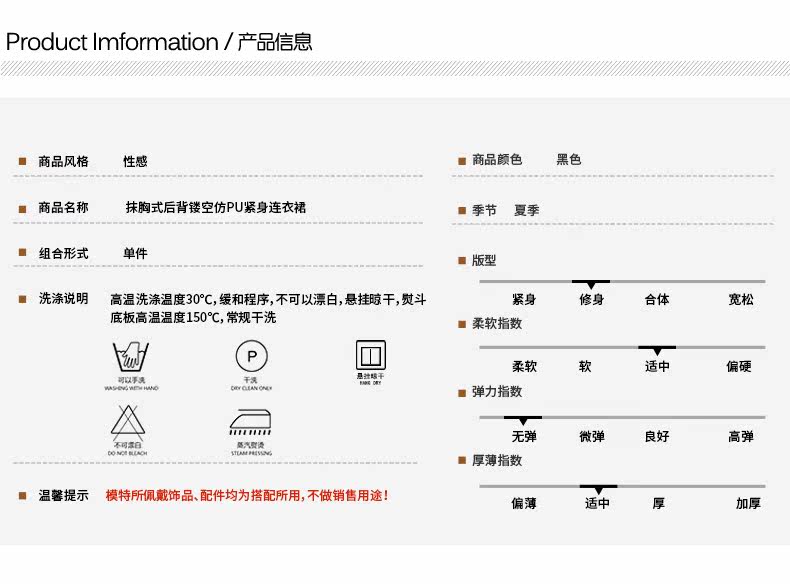Click the hand wash care icon
790x584 pixels.
(x=131, y=356)
